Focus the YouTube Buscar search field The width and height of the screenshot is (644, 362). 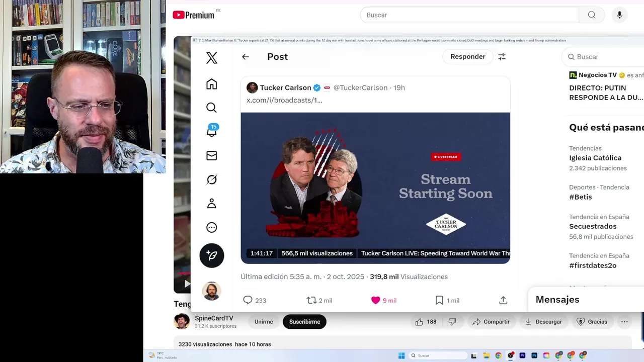click(469, 15)
